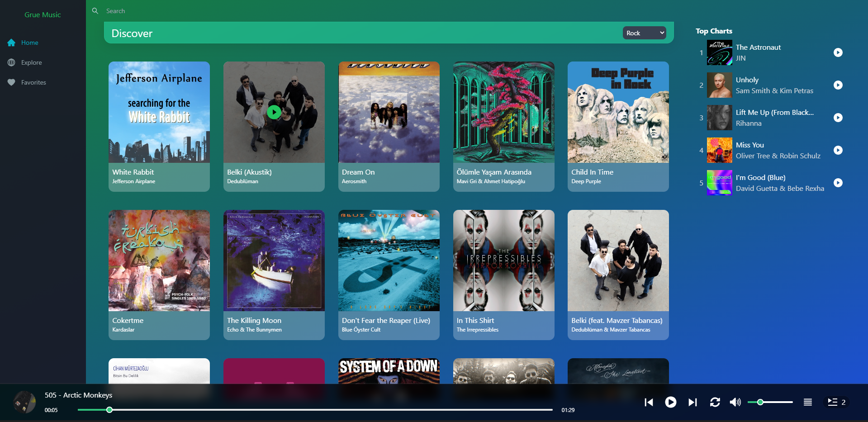Open the Jefferson Airplane artist link
The width and height of the screenshot is (868, 422).
click(x=134, y=181)
